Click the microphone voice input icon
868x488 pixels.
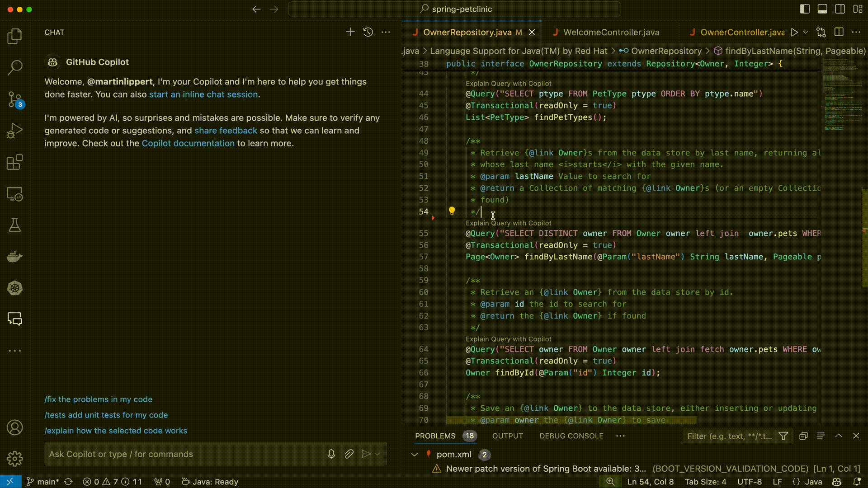[x=331, y=454]
